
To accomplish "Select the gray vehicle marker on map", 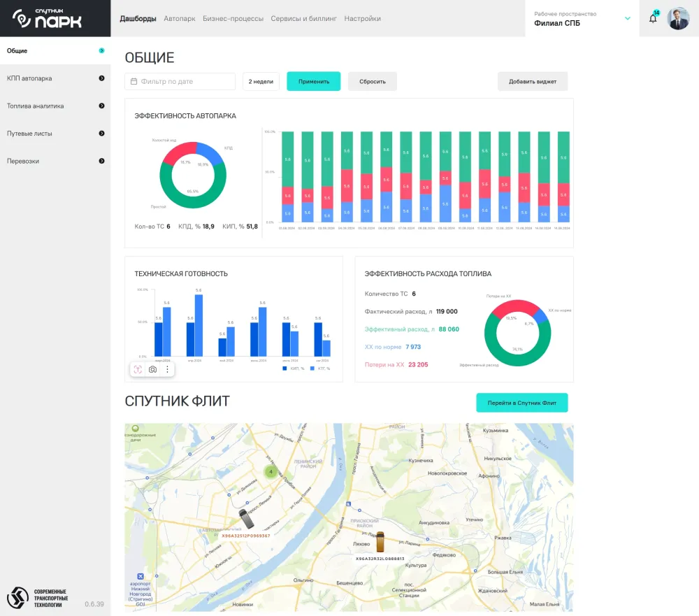I will pos(246,520).
